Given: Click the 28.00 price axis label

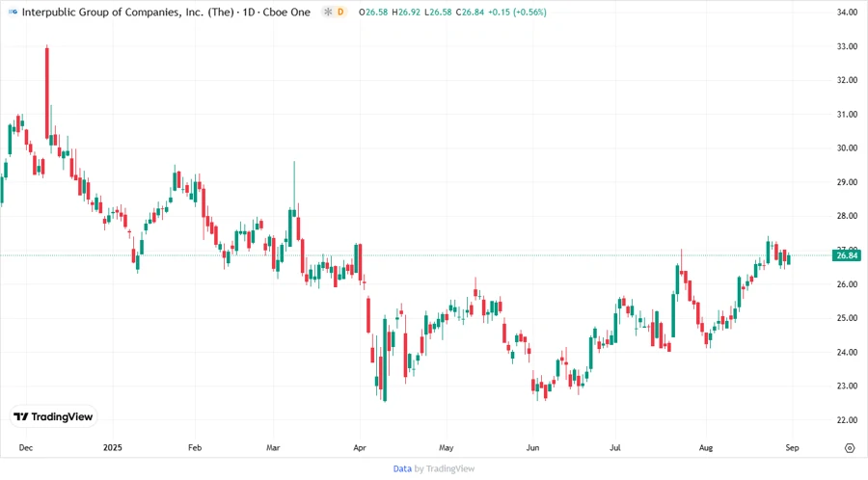Looking at the screenshot, I should click(x=847, y=216).
